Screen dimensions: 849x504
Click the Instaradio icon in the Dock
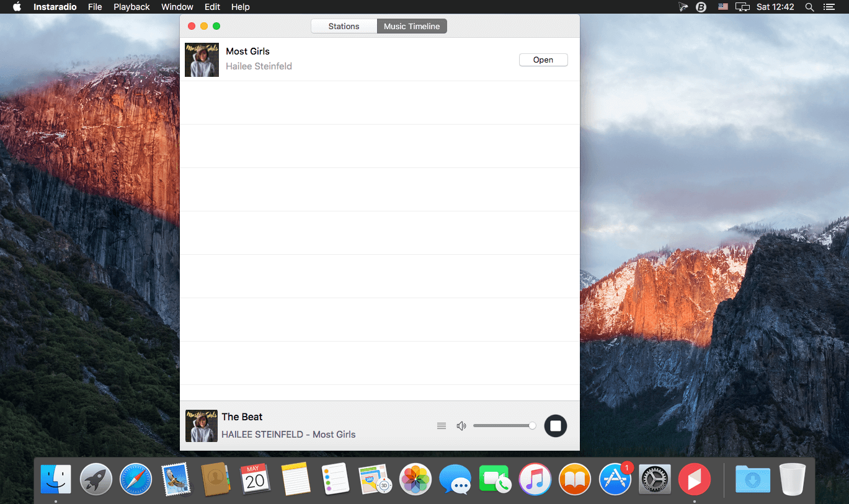(x=694, y=479)
